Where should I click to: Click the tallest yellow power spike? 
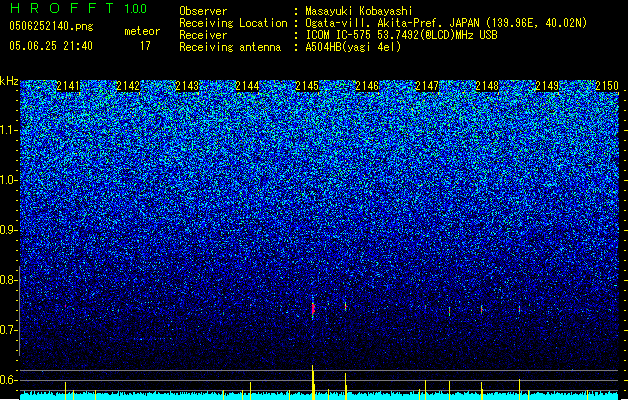(x=313, y=382)
